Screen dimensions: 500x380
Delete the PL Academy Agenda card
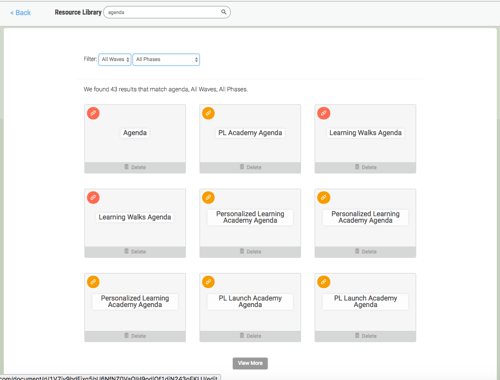point(250,167)
